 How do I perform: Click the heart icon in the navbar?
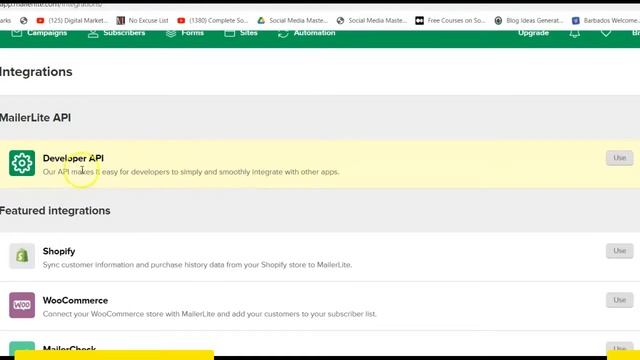click(606, 33)
